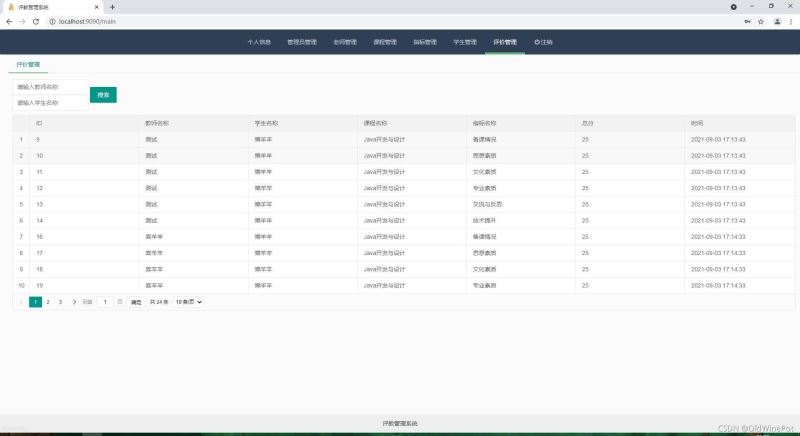Click the browser forward arrow
The height and width of the screenshot is (436, 800).
22,21
